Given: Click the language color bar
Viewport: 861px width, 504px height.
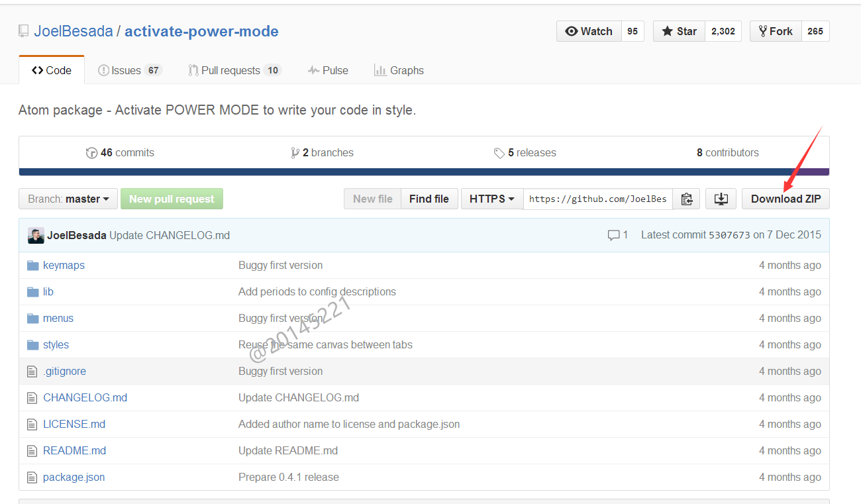Looking at the screenshot, I should point(424,172).
